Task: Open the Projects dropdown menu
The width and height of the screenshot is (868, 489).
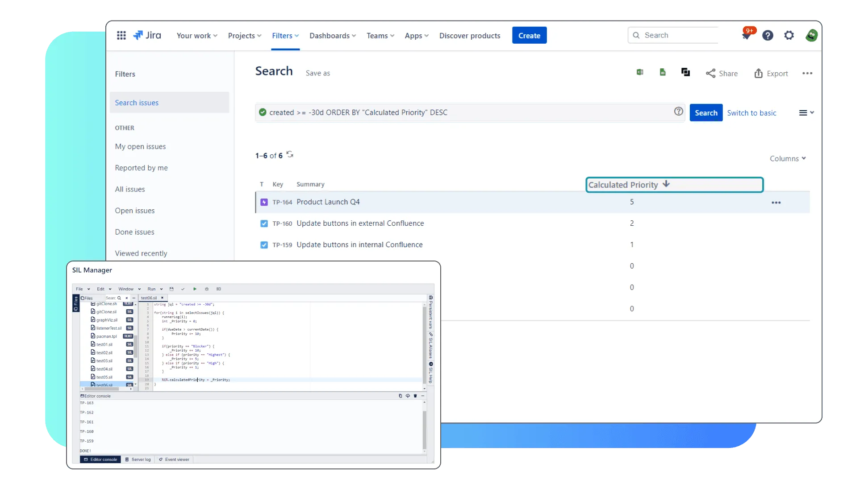Action: (x=244, y=36)
